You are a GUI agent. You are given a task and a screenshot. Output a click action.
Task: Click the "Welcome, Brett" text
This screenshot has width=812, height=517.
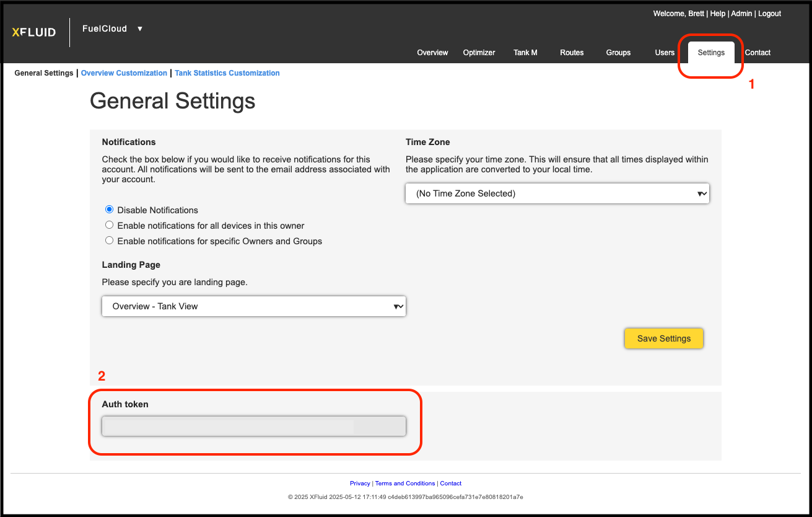(678, 14)
